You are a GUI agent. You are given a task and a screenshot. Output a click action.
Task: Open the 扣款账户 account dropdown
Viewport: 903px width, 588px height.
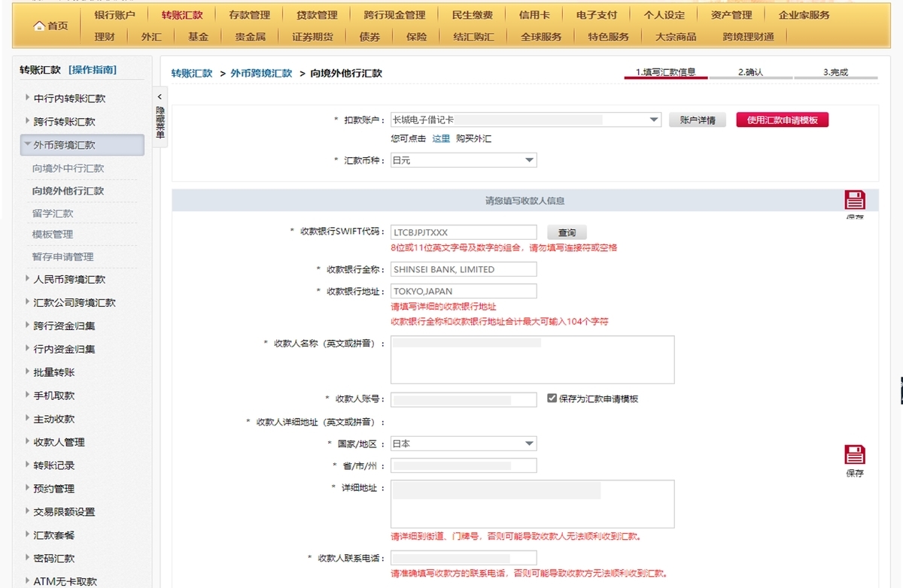point(653,120)
